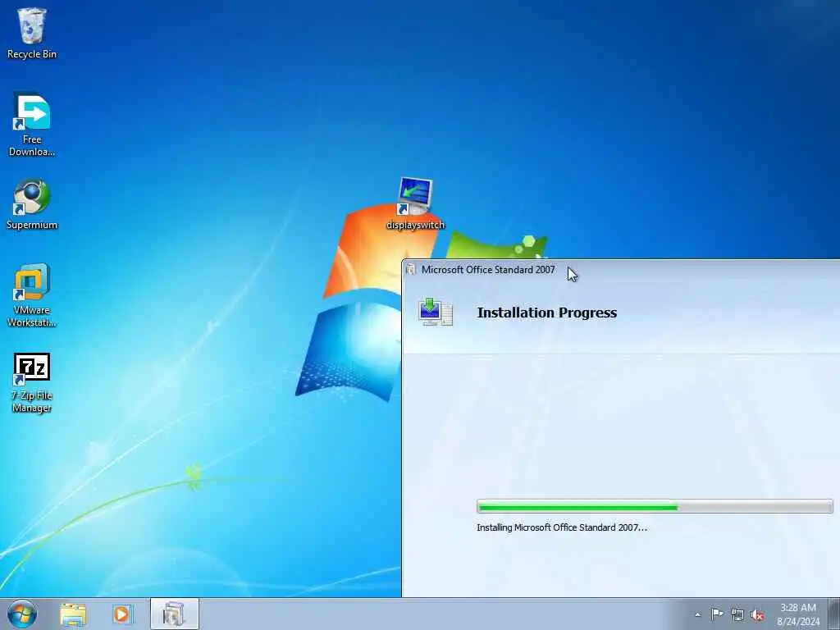Launch Windows Media Player from the taskbar
Image resolution: width=840 pixels, height=630 pixels.
tap(122, 614)
